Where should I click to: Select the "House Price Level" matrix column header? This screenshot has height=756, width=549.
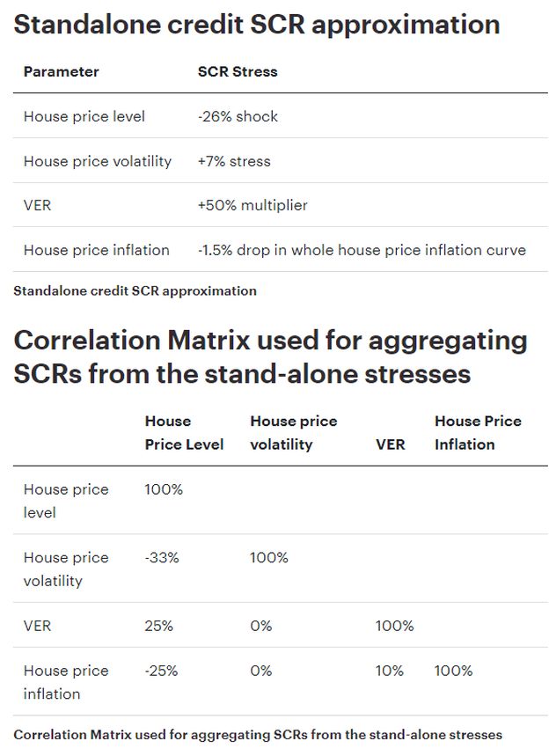pos(184,433)
